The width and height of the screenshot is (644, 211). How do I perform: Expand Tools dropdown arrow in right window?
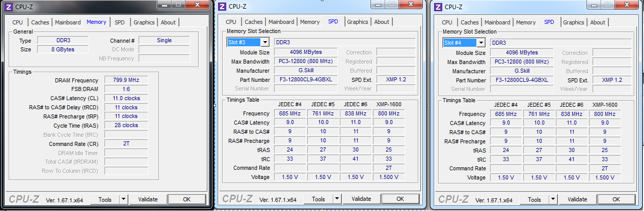coord(553,199)
